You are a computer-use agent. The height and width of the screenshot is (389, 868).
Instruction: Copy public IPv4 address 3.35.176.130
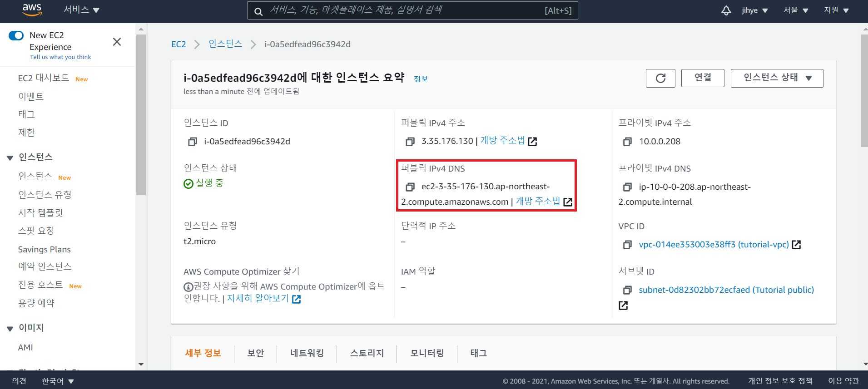[x=410, y=142]
